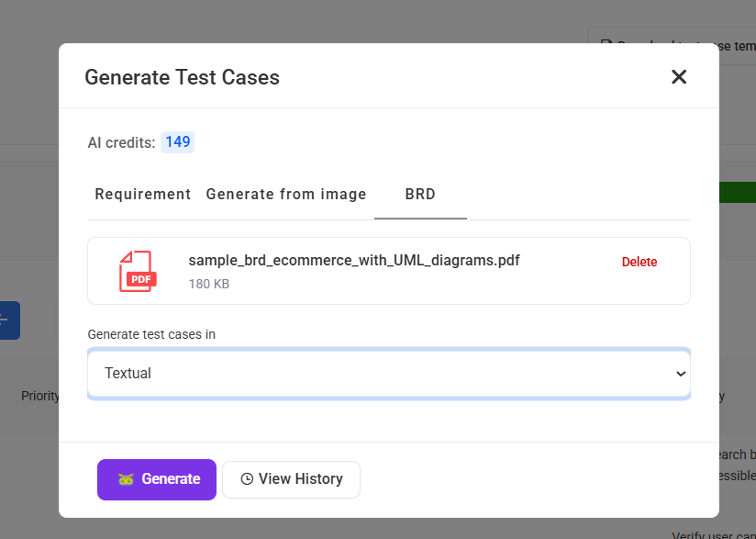This screenshot has height=539, width=756.
Task: Click the owl icon on Generate button
Action: point(126,479)
